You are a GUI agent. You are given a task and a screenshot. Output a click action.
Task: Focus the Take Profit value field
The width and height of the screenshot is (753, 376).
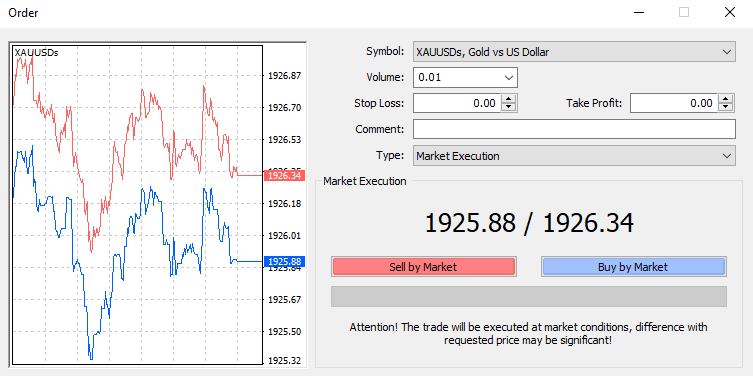pos(674,103)
